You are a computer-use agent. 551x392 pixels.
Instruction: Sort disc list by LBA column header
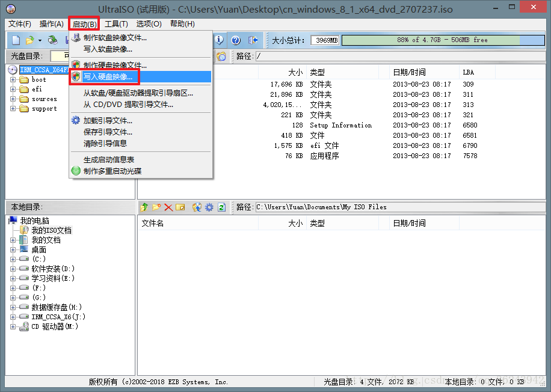pos(477,72)
